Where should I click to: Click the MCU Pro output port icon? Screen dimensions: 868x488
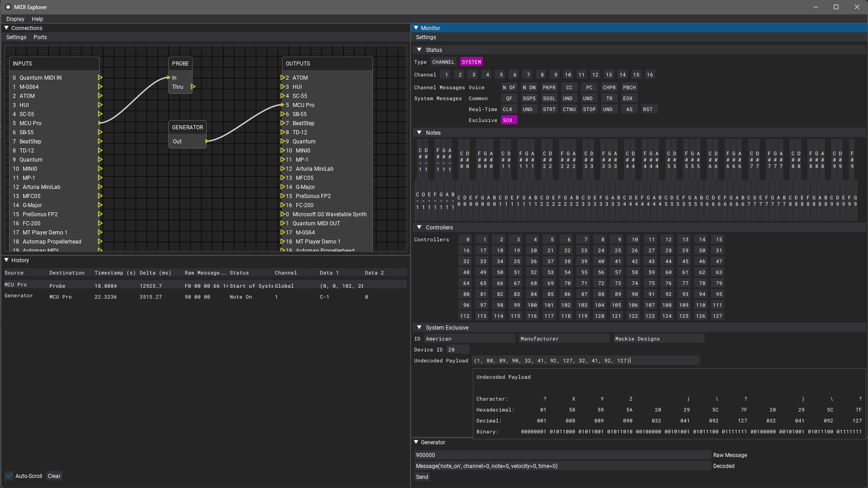[283, 105]
